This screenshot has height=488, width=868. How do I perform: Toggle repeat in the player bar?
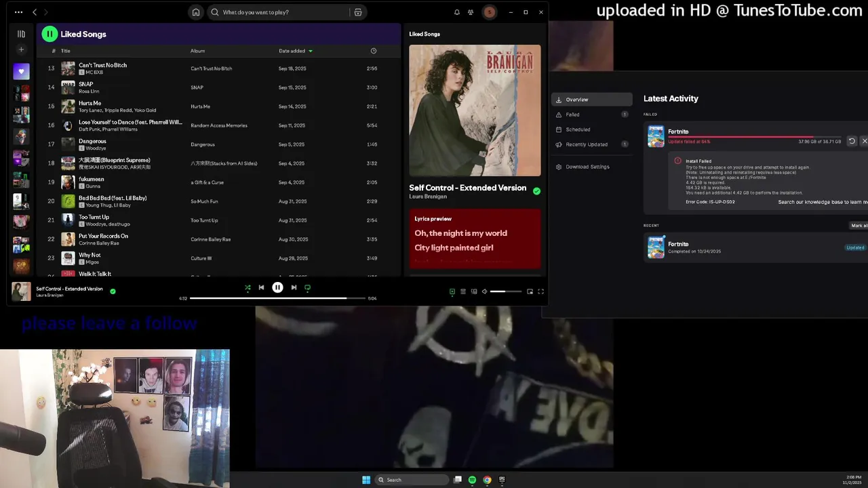[x=307, y=287]
